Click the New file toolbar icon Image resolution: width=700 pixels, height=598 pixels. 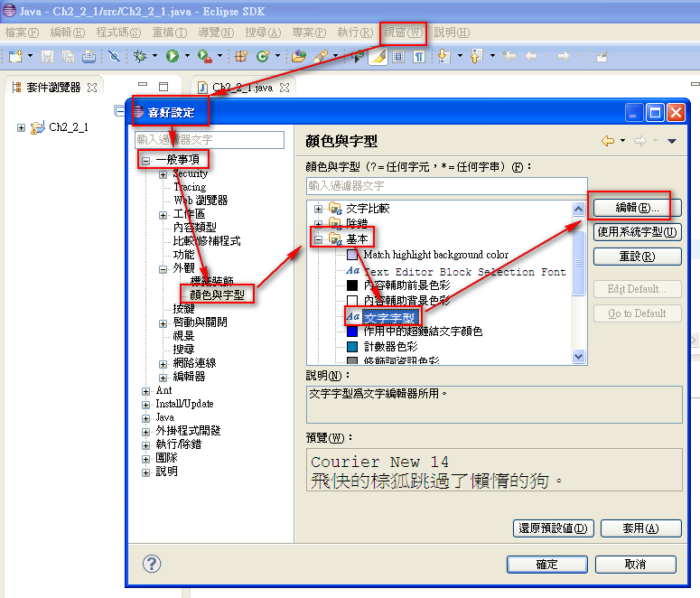(15, 56)
